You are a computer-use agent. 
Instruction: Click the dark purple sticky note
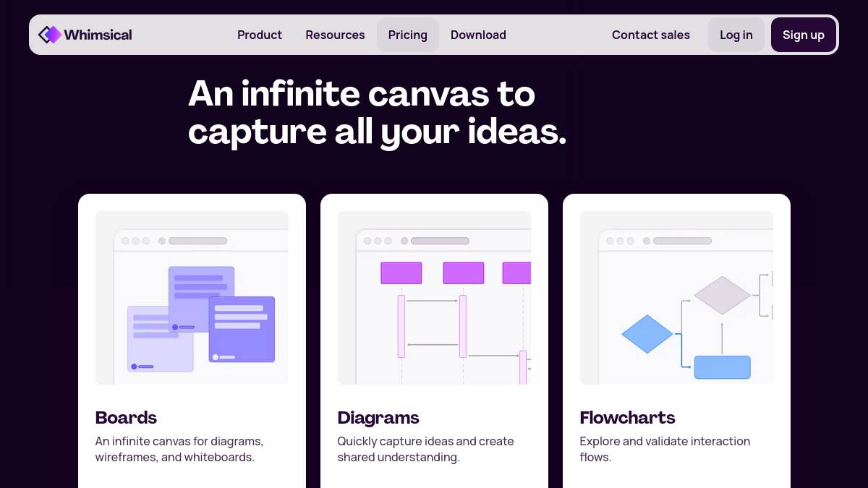tap(242, 329)
